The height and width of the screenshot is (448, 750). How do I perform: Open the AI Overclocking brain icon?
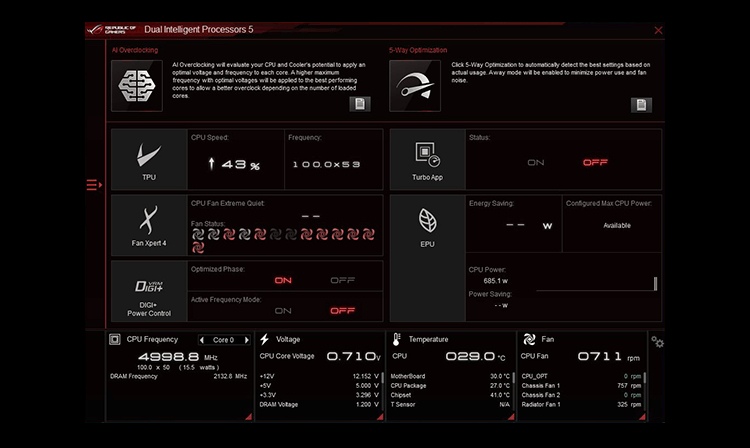pyautogui.click(x=137, y=86)
